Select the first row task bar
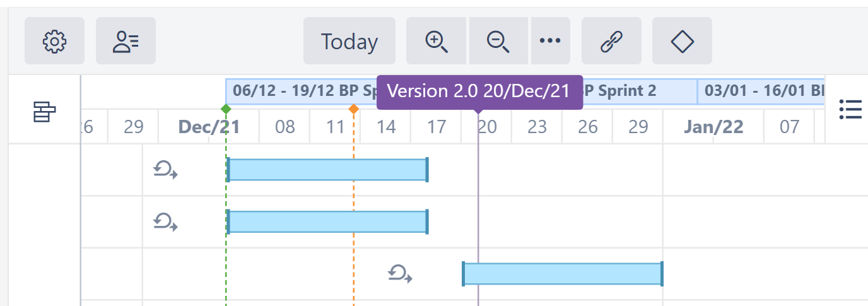Screen dimensions: 868x306 pos(327,170)
